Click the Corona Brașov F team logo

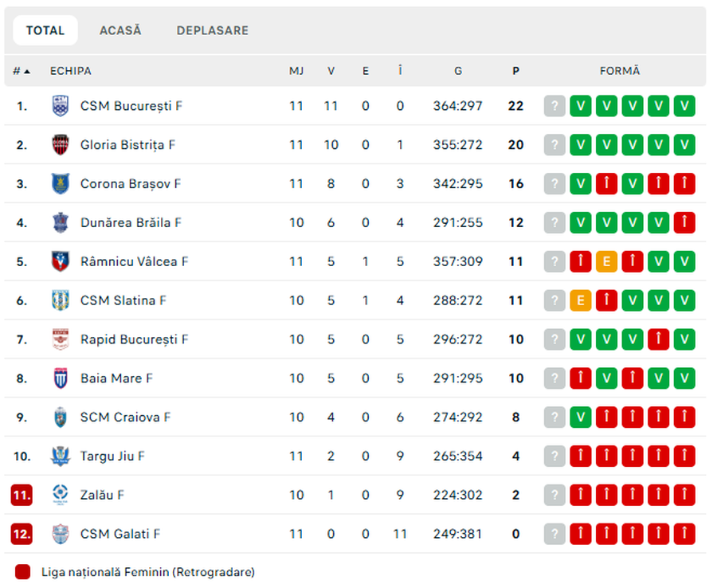click(61, 184)
